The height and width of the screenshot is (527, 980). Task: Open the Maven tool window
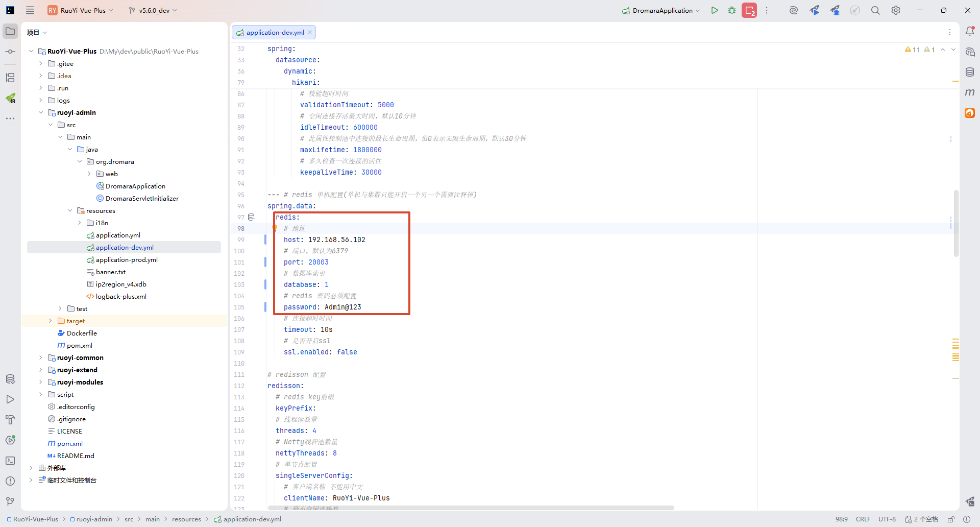click(x=970, y=92)
